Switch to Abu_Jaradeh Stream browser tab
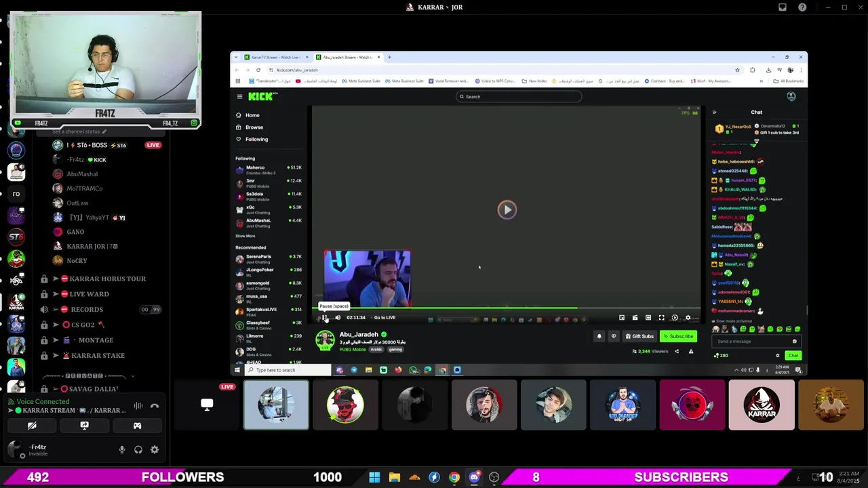Image resolution: width=868 pixels, height=488 pixels. pos(348,57)
